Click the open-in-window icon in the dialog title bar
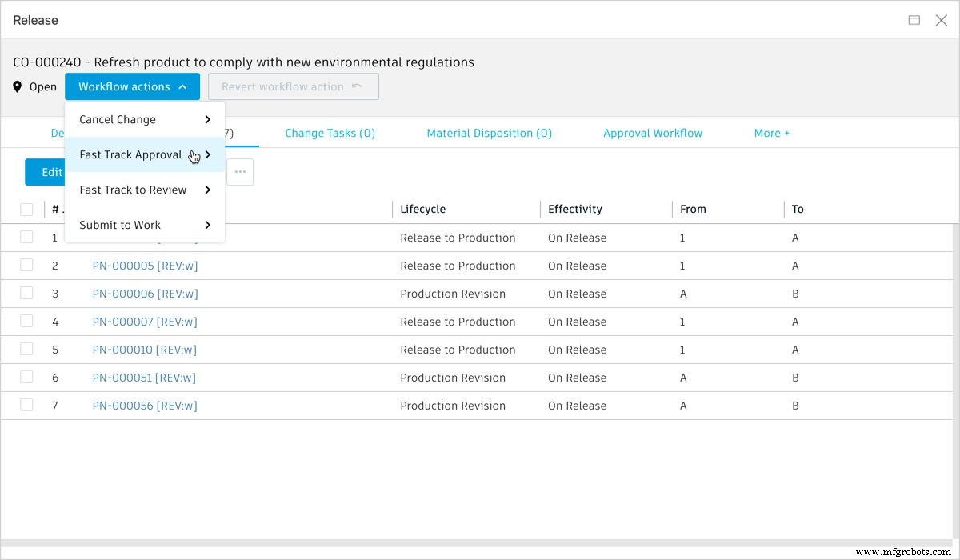960x560 pixels. click(914, 20)
